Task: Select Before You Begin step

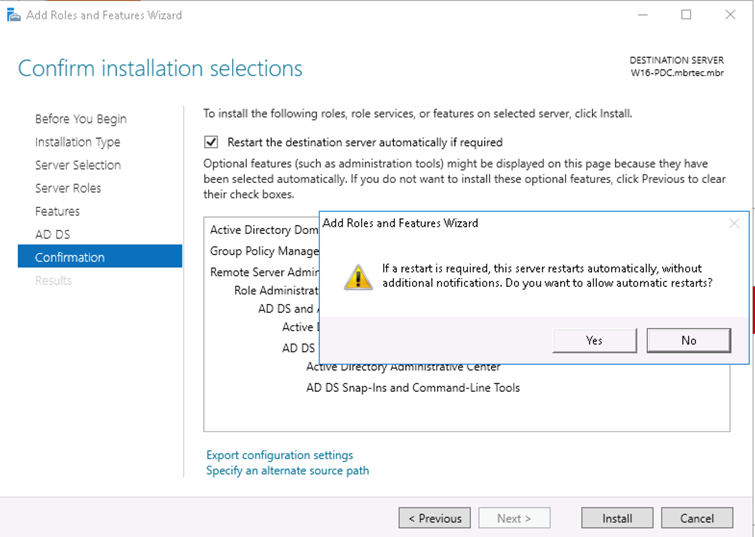Action: click(81, 119)
